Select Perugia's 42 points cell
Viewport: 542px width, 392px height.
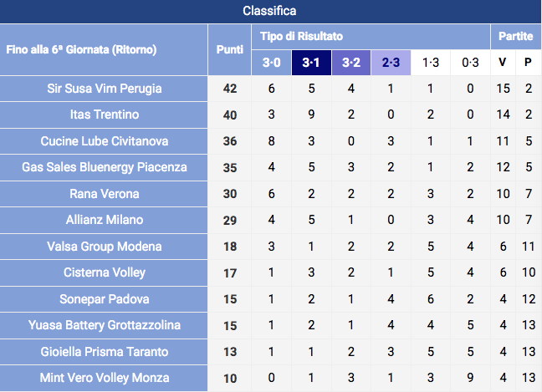click(230, 88)
